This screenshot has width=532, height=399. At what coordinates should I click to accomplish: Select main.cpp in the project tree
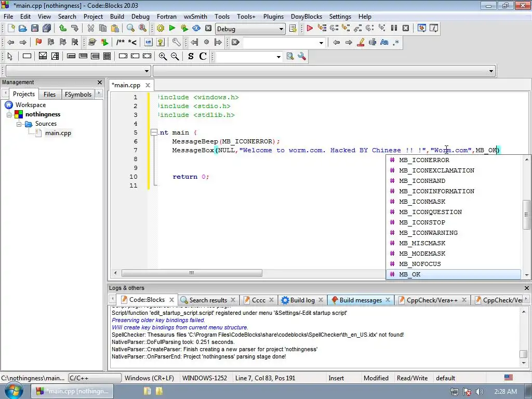[58, 133]
